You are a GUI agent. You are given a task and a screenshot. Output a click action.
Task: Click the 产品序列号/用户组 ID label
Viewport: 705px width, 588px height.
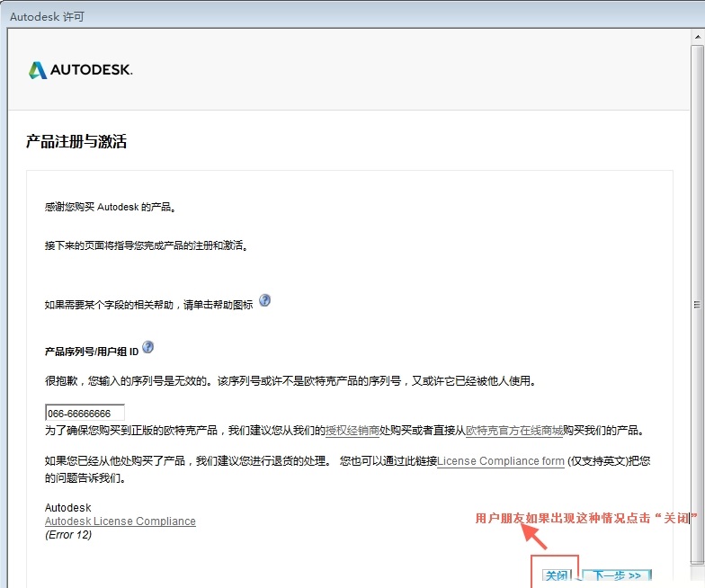92,352
